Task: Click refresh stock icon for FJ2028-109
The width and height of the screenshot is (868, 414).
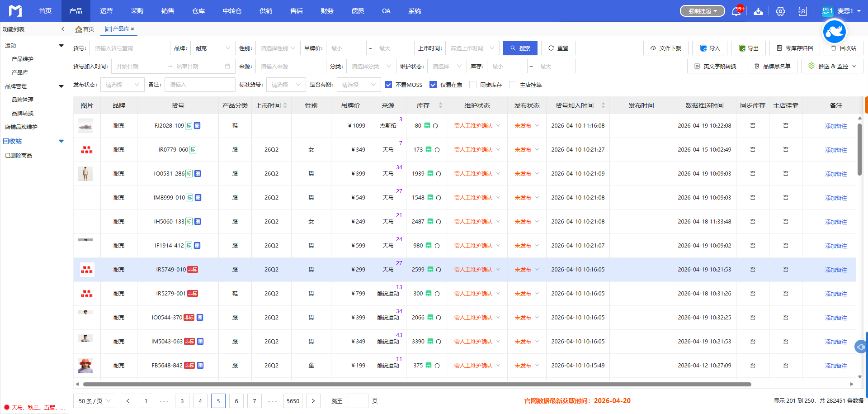Action: [x=435, y=126]
